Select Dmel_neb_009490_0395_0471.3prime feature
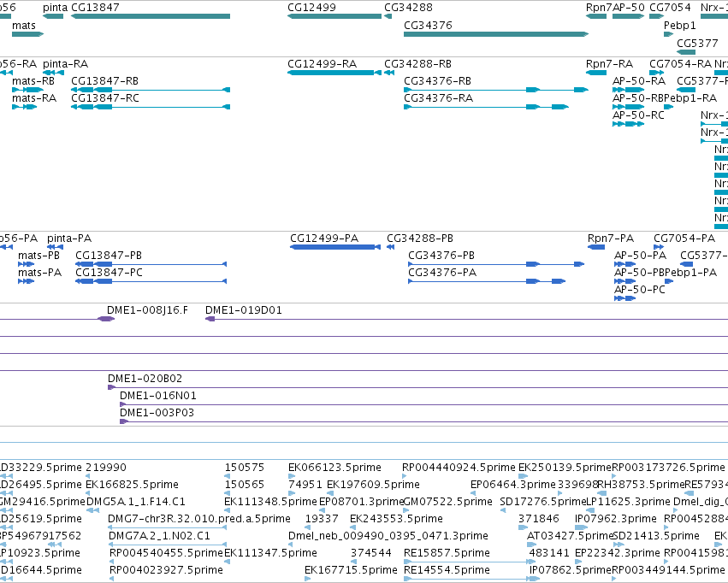The height and width of the screenshot is (583, 728). pos(291,545)
